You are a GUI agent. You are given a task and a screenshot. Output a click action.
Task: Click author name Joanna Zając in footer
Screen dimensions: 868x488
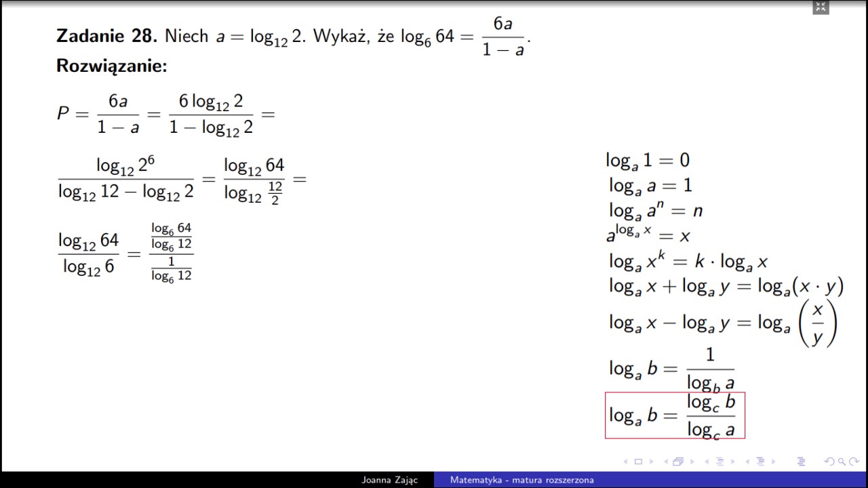(x=389, y=480)
